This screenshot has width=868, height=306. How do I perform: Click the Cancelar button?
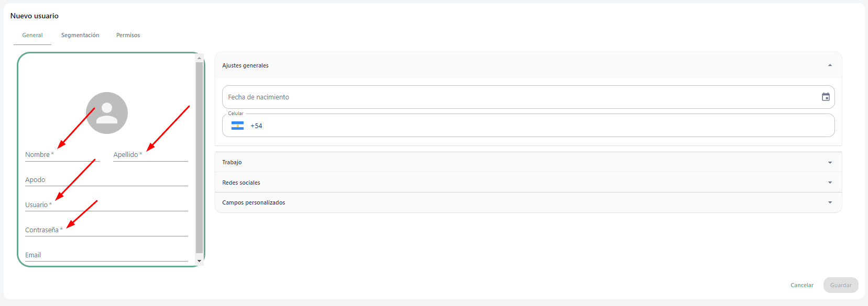tap(802, 285)
